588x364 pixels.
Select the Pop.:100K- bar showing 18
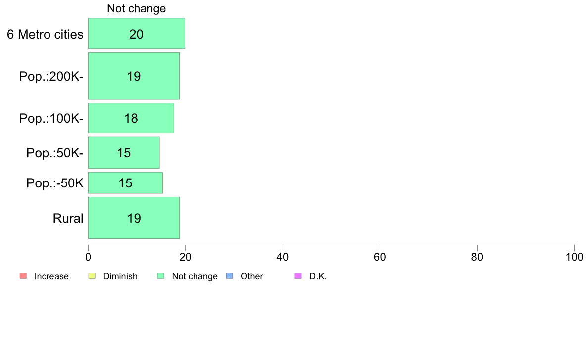(131, 118)
